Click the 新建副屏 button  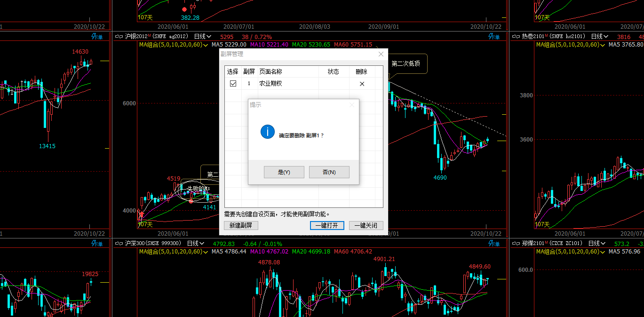click(x=241, y=225)
